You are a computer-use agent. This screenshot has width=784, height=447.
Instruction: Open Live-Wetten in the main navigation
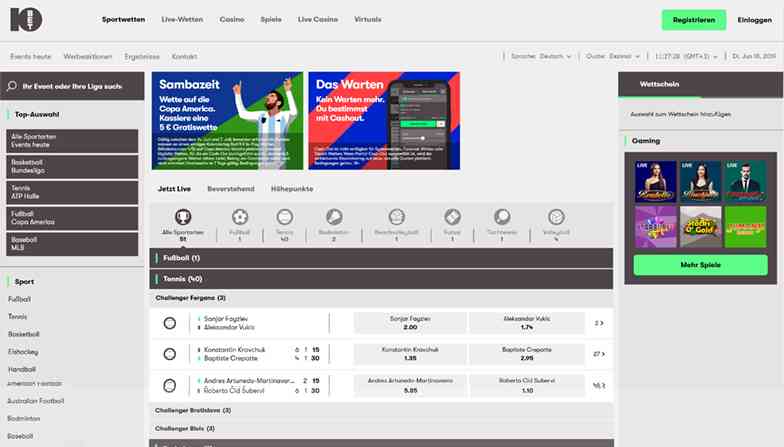click(x=182, y=20)
